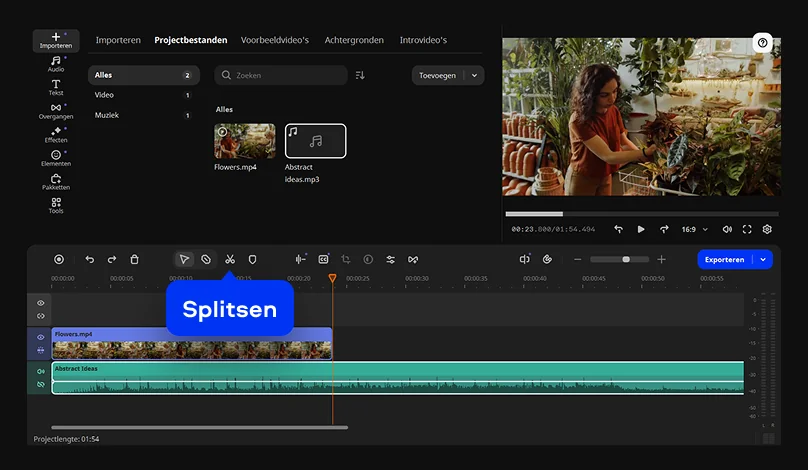Open the Exporteren dropdown arrow
The image size is (808, 470).
tap(765, 259)
